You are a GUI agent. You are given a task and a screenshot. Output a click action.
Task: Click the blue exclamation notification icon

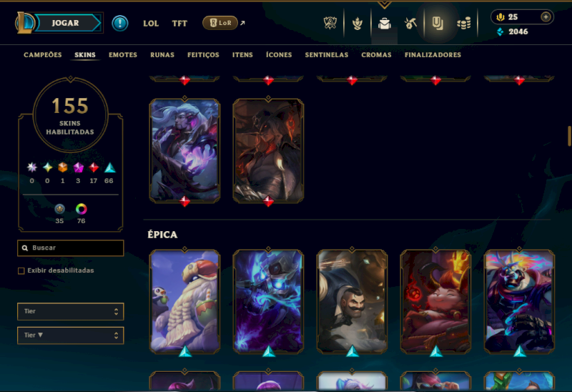click(119, 24)
